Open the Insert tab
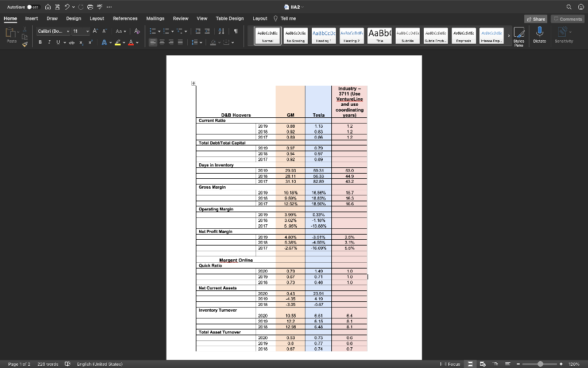 (x=32, y=18)
